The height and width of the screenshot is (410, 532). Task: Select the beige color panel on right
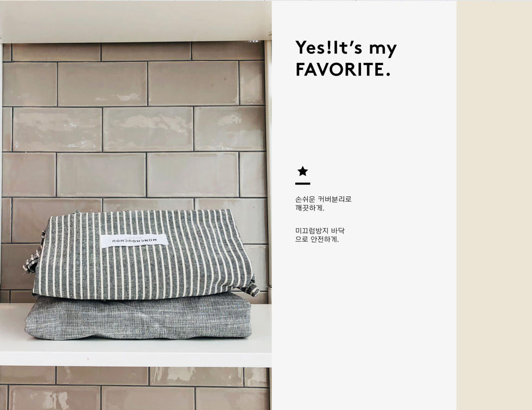[x=494, y=206]
